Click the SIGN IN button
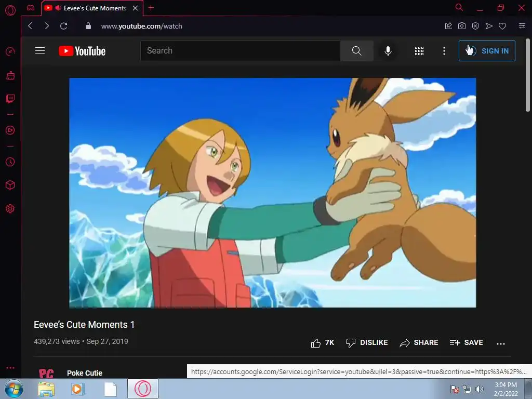The height and width of the screenshot is (399, 532). [487, 51]
